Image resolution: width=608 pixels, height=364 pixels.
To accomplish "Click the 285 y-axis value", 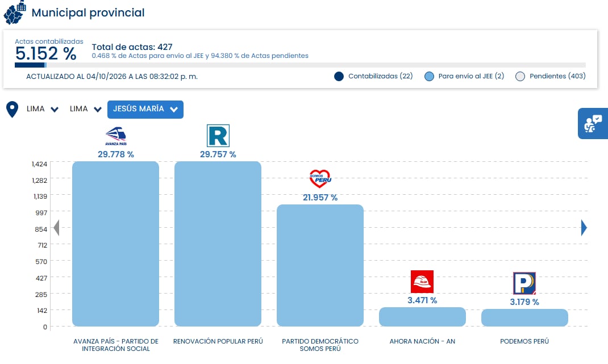I will click(x=41, y=295).
